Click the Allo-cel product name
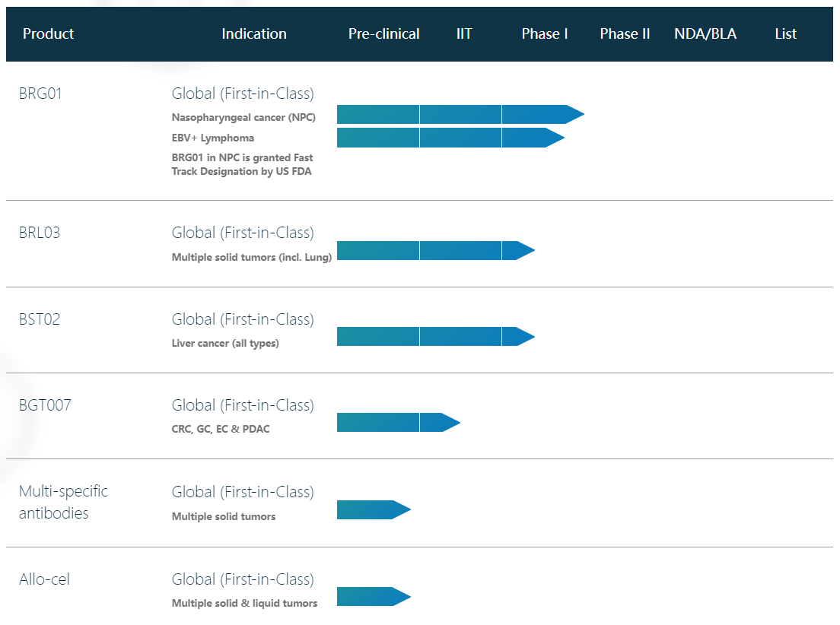 (x=44, y=579)
